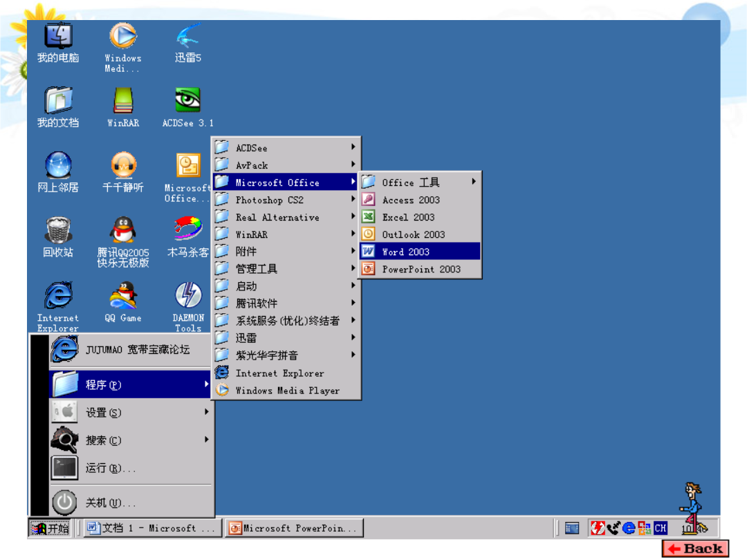The width and height of the screenshot is (747, 560).
Task: Open the Office 工具 submenu
Action: pos(420,182)
